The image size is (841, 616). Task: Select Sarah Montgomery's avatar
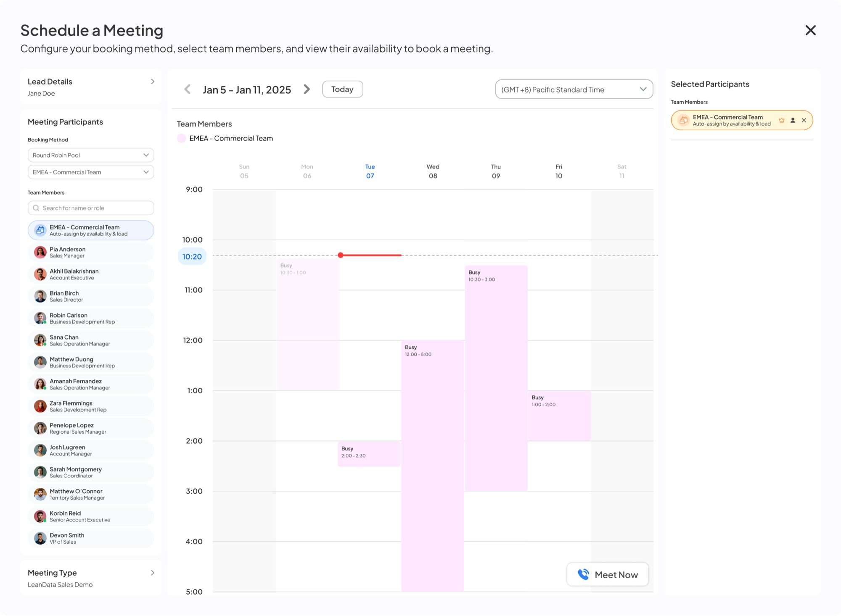coord(40,472)
